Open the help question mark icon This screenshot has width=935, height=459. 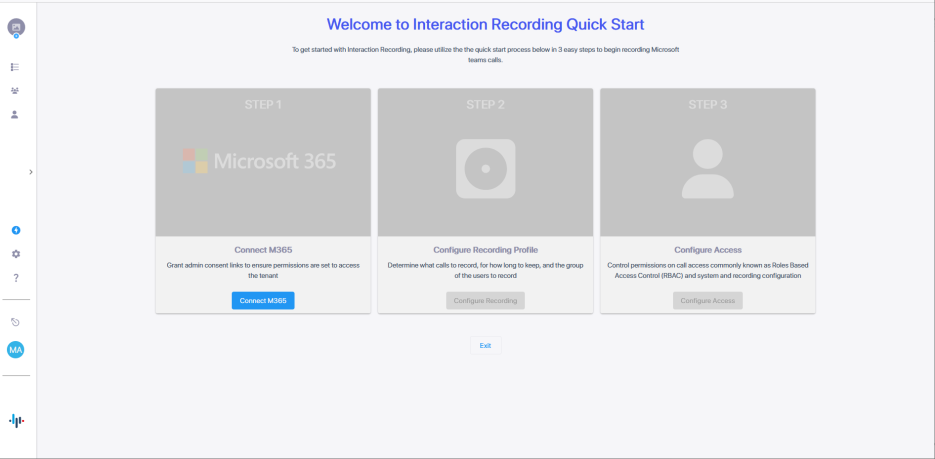point(16,278)
